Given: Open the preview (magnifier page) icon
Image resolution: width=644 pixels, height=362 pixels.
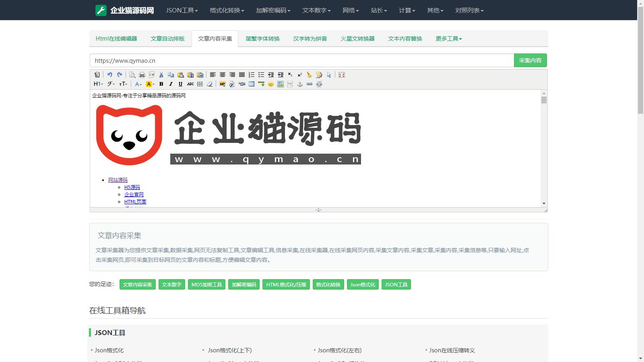Looking at the screenshot, I should tap(132, 75).
